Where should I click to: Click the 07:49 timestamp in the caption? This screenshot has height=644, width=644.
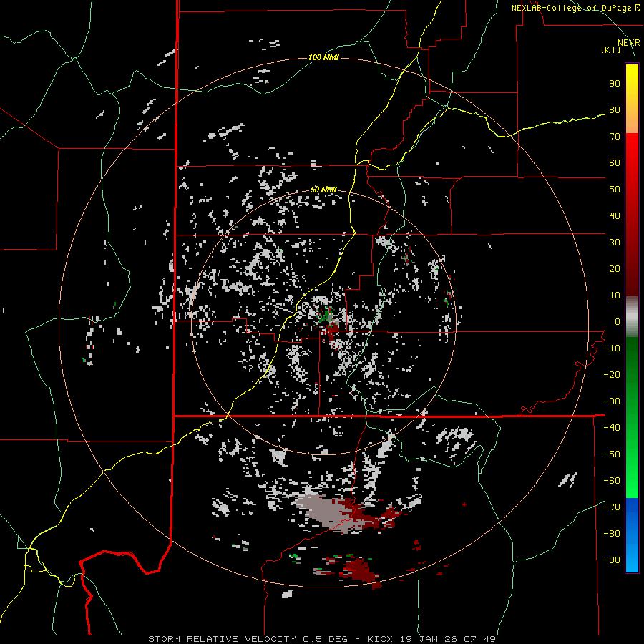click(479, 639)
